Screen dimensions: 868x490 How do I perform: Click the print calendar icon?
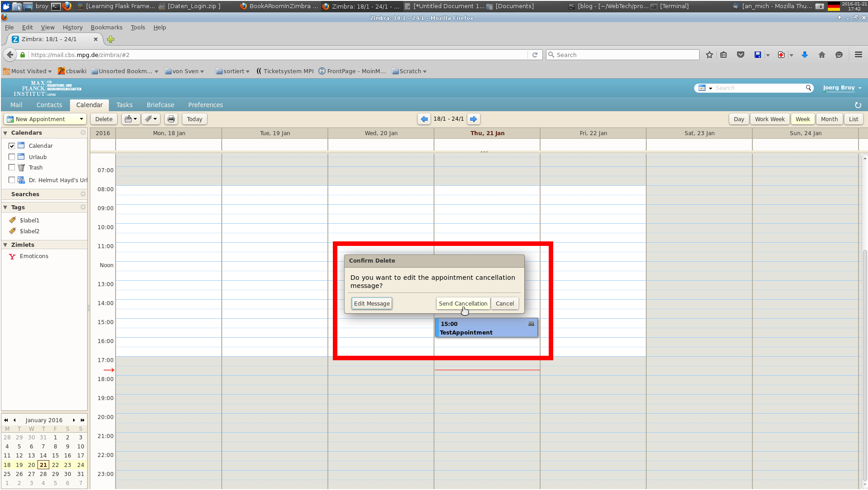[x=172, y=119]
